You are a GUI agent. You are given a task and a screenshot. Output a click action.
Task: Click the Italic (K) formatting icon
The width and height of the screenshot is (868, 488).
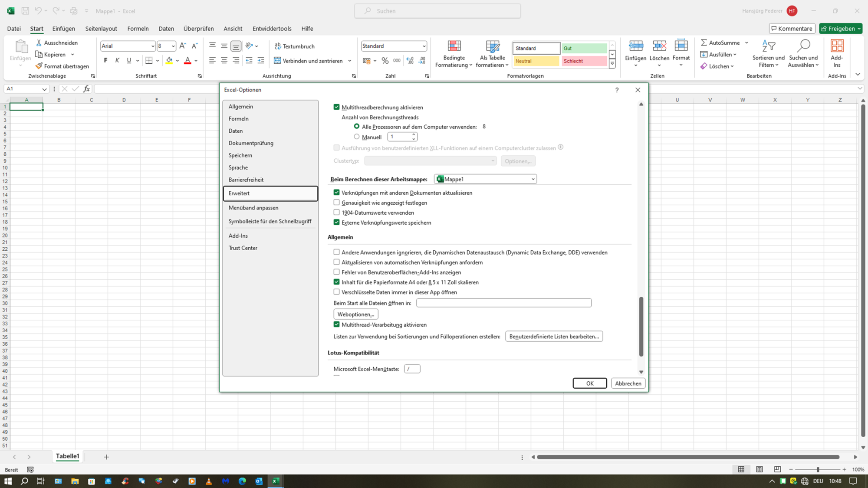pos(117,60)
